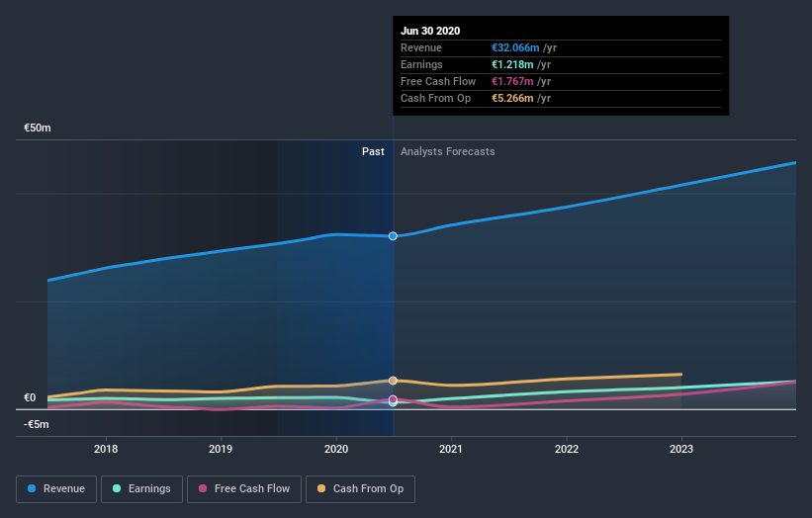The height and width of the screenshot is (518, 812).
Task: Toggle the Free Cash Flow legend button
Action: pyautogui.click(x=244, y=489)
